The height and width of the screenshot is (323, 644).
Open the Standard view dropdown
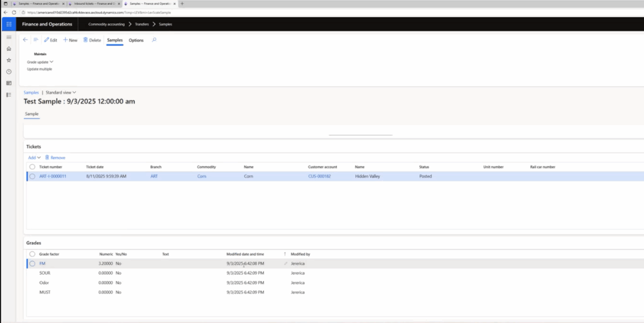[x=60, y=92]
